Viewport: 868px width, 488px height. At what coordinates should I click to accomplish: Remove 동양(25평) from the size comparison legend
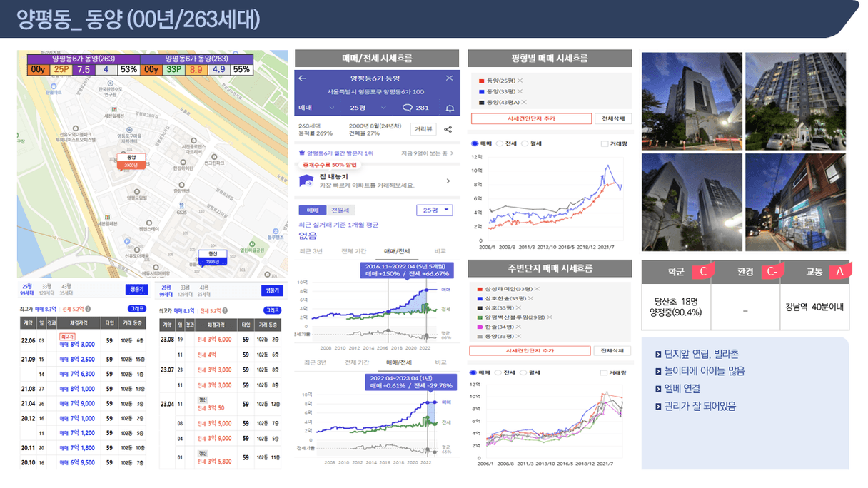coord(520,81)
